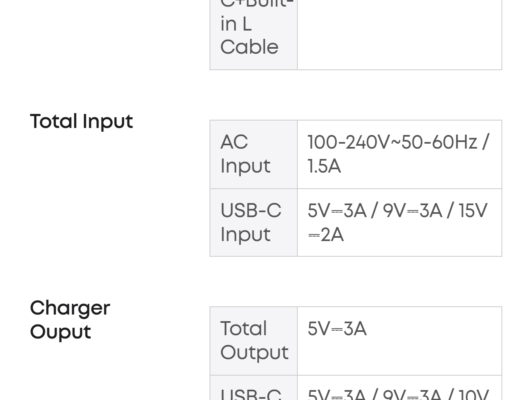This screenshot has height=400, width=532.
Task: Select the "USB-C Input" label cell
Action: tap(253, 222)
